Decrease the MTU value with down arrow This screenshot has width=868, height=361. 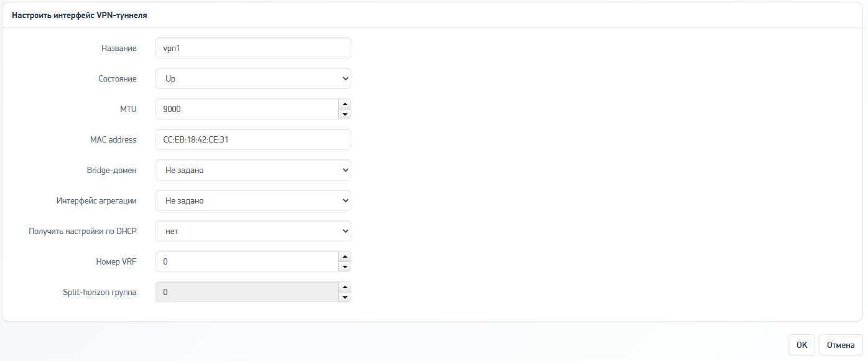pos(344,114)
